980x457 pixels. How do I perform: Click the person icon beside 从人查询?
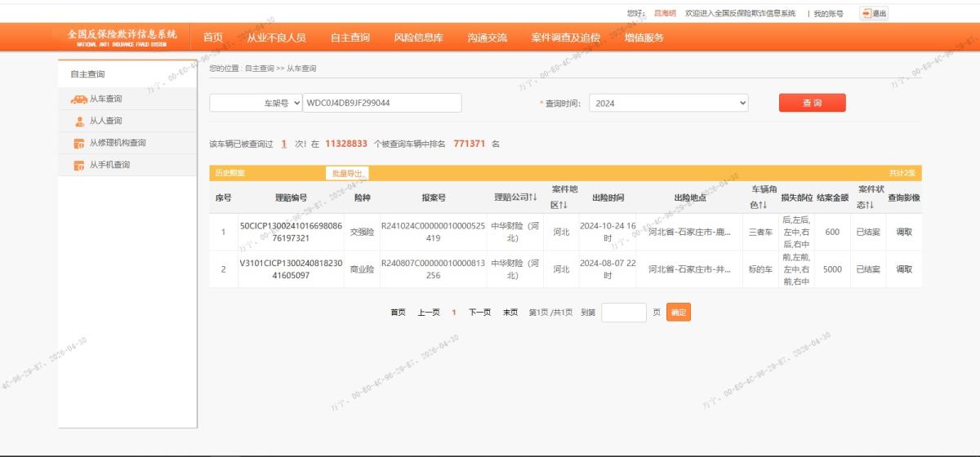[x=79, y=122]
